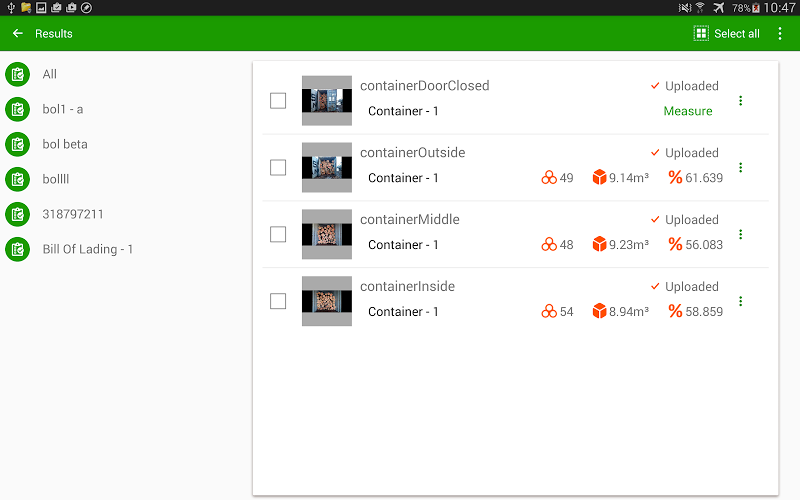Open the containerMiddle photo thumbnail

click(327, 234)
